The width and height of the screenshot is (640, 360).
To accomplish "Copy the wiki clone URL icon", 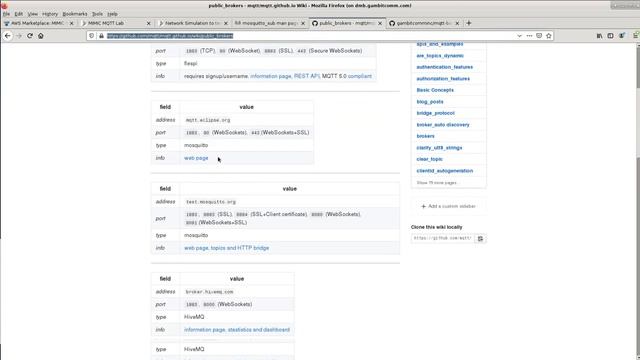I will [x=480, y=238].
